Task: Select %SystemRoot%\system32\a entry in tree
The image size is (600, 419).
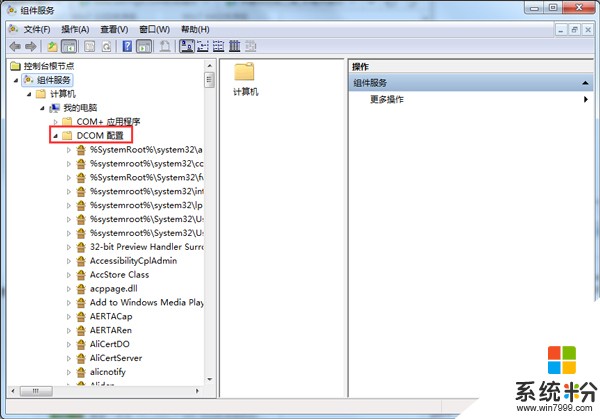Action: pyautogui.click(x=146, y=150)
